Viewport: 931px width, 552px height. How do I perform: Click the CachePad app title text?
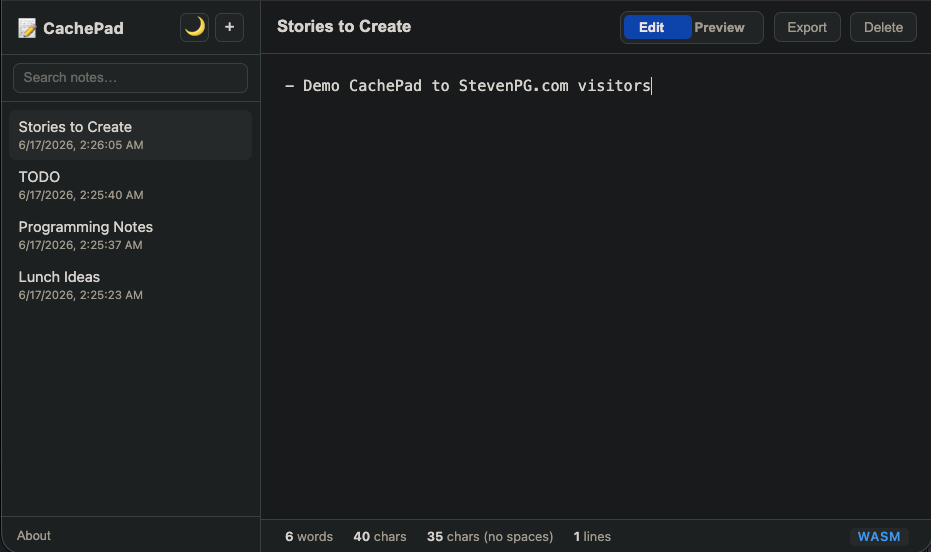83,28
